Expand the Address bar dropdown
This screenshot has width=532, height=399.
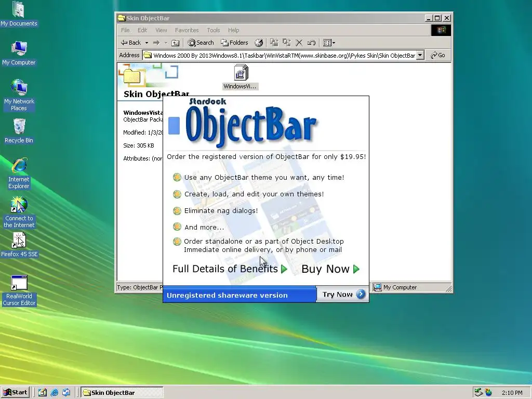tap(420, 55)
